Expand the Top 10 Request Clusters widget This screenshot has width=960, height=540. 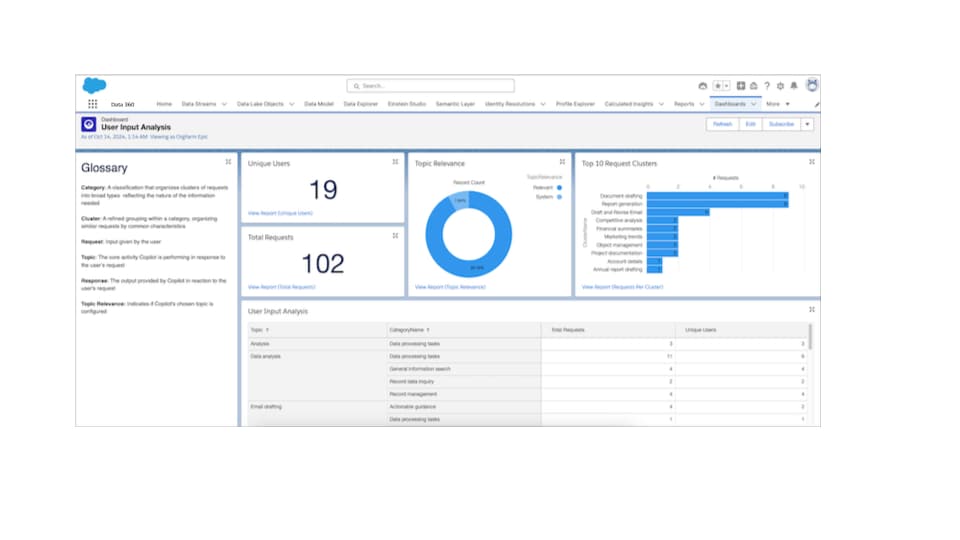[x=812, y=162]
